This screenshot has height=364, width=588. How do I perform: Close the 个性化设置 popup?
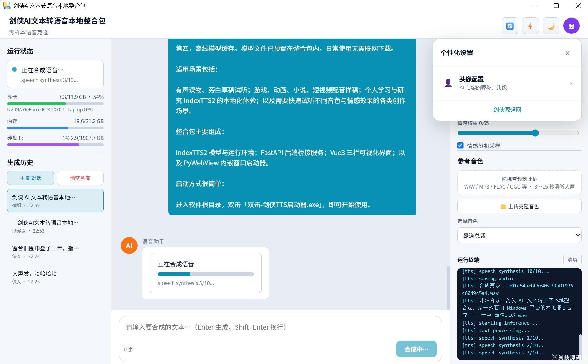click(567, 53)
